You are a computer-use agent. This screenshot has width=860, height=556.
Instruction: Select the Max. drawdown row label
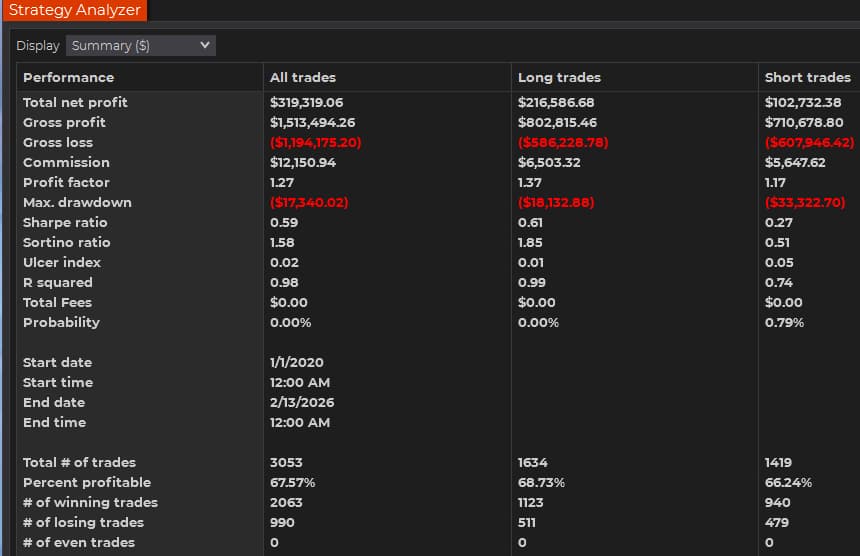pos(77,202)
